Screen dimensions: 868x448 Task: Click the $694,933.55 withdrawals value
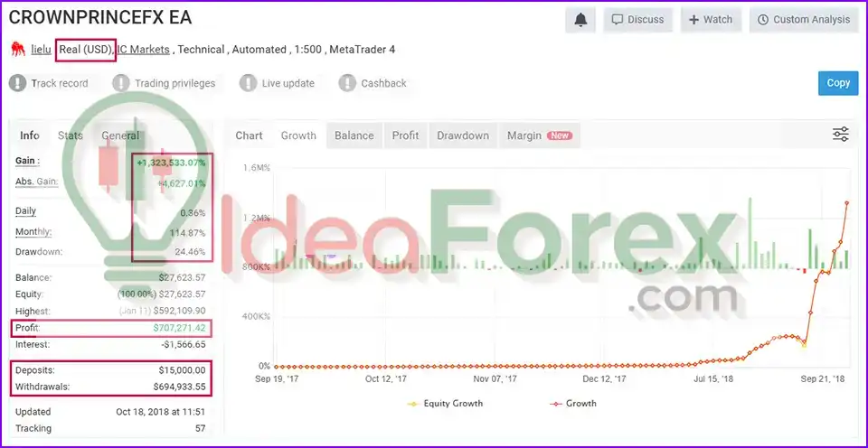[179, 387]
